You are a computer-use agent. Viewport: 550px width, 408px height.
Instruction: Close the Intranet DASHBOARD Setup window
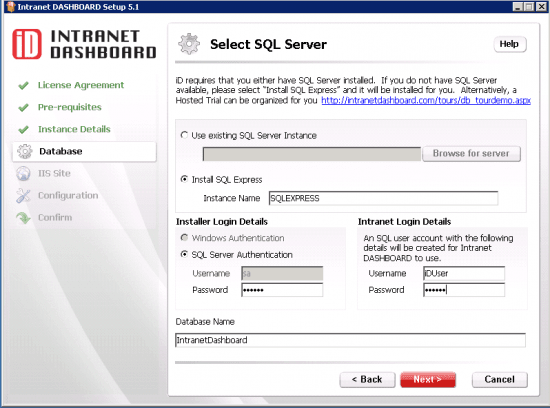click(541, 7)
